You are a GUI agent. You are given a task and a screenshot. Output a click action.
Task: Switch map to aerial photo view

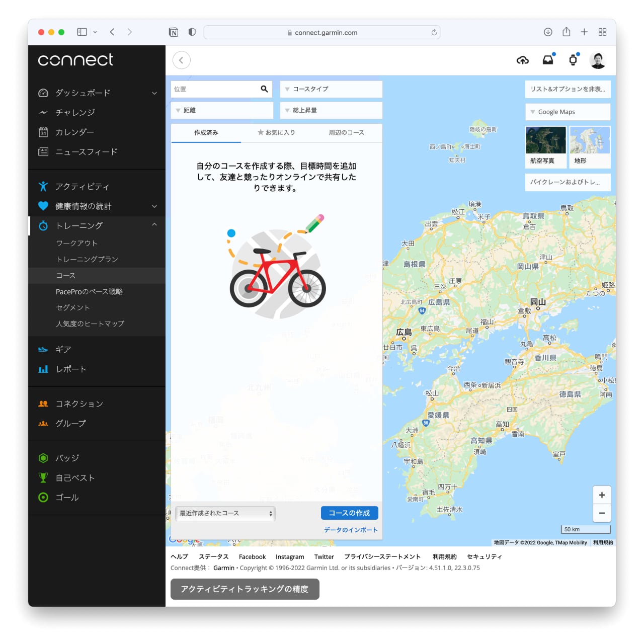coord(545,146)
